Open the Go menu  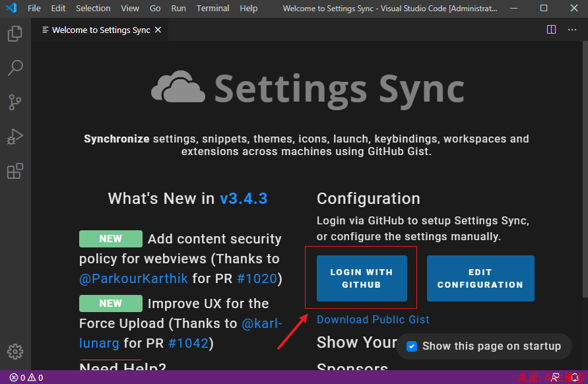click(155, 9)
